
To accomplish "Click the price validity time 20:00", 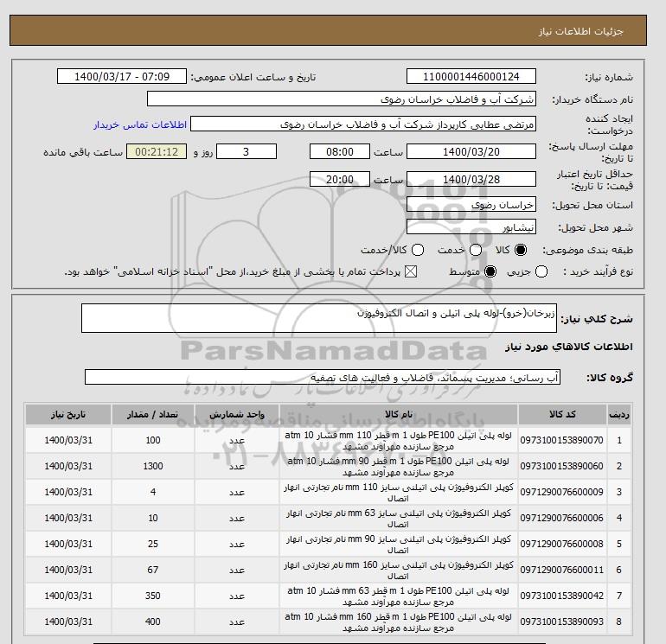I will click(x=340, y=179).
